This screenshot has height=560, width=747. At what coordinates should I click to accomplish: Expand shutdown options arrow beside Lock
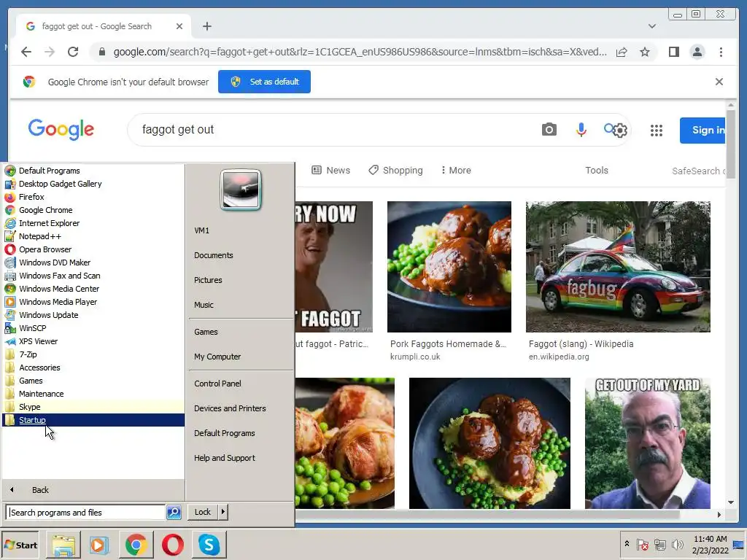coord(223,512)
